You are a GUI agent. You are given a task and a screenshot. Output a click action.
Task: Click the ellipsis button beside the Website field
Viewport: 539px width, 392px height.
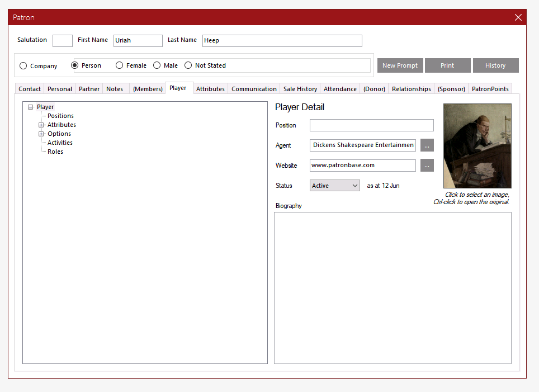point(427,166)
